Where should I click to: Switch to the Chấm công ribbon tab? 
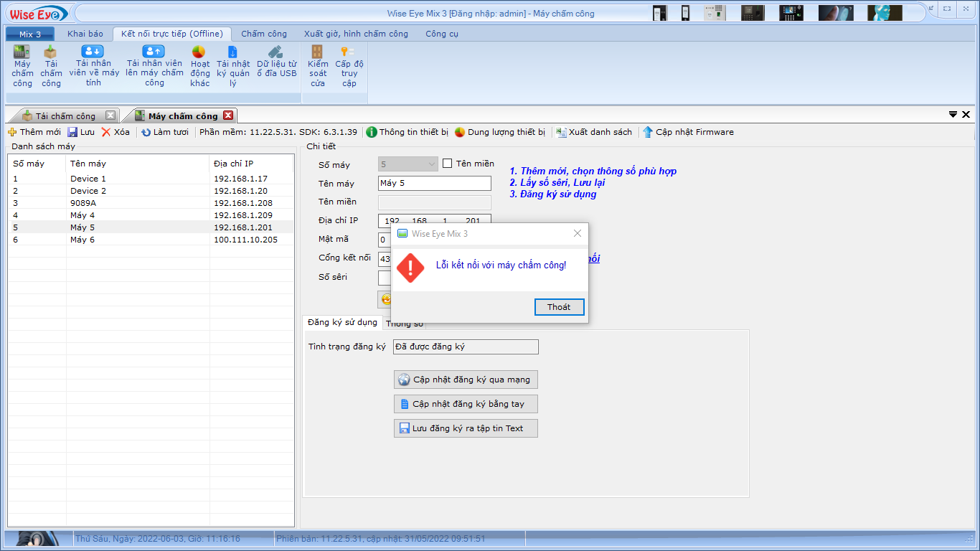point(263,34)
